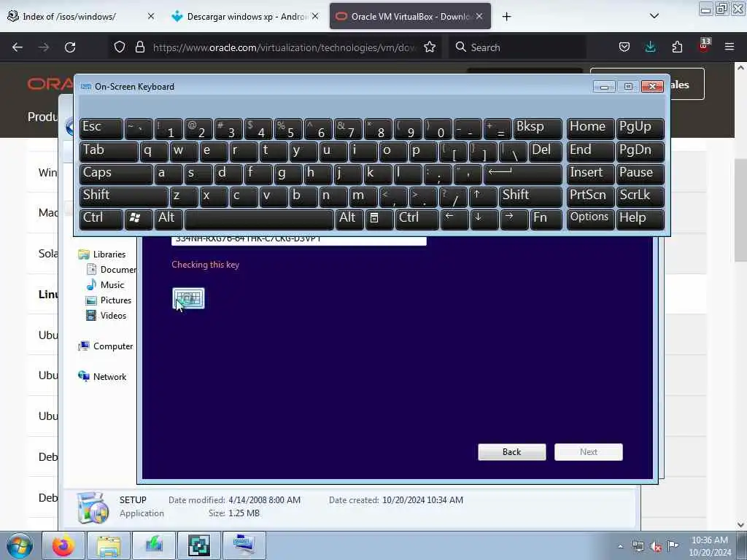Click the network icon in system tray
Image resolution: width=747 pixels, height=560 pixels.
638,547
